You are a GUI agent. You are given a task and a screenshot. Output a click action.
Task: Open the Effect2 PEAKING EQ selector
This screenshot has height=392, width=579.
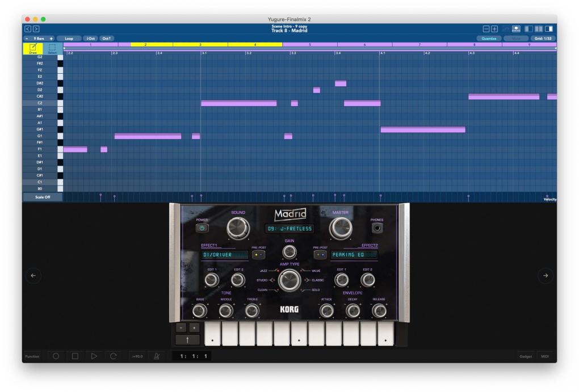[x=354, y=255]
